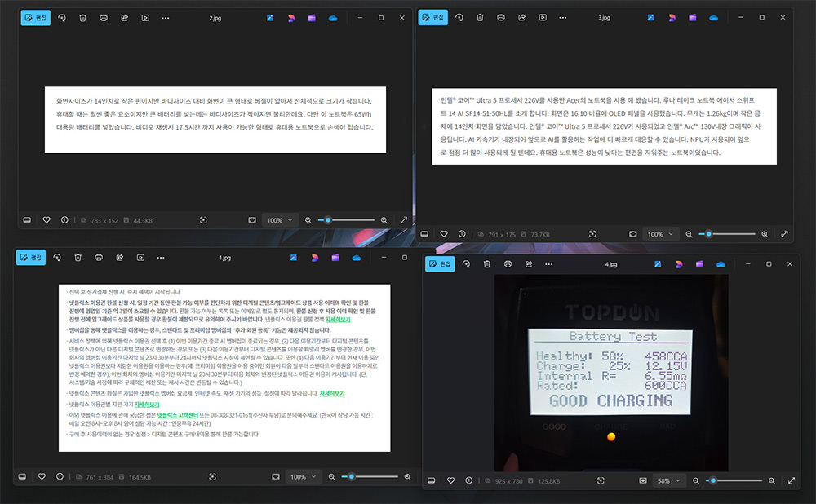
Task: Share the image from the 2.jpg window
Action: pyautogui.click(x=124, y=18)
